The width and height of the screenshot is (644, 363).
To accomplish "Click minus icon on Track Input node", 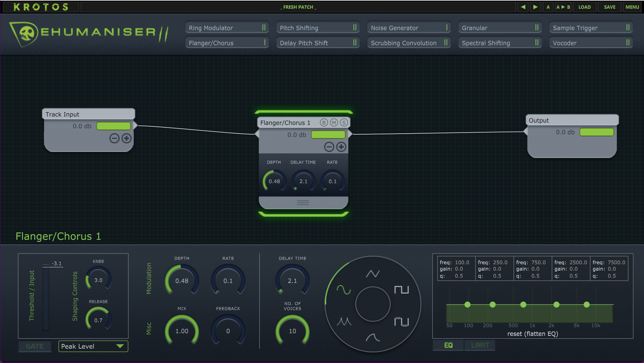I will 114,138.
